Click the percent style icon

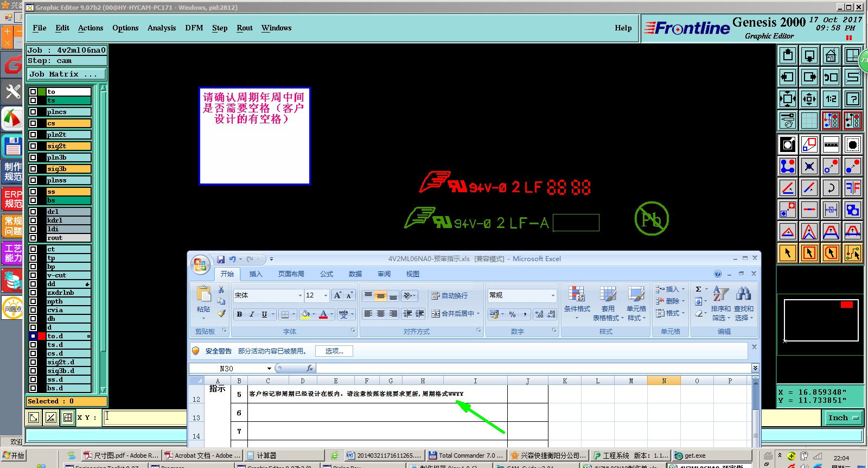(512, 314)
